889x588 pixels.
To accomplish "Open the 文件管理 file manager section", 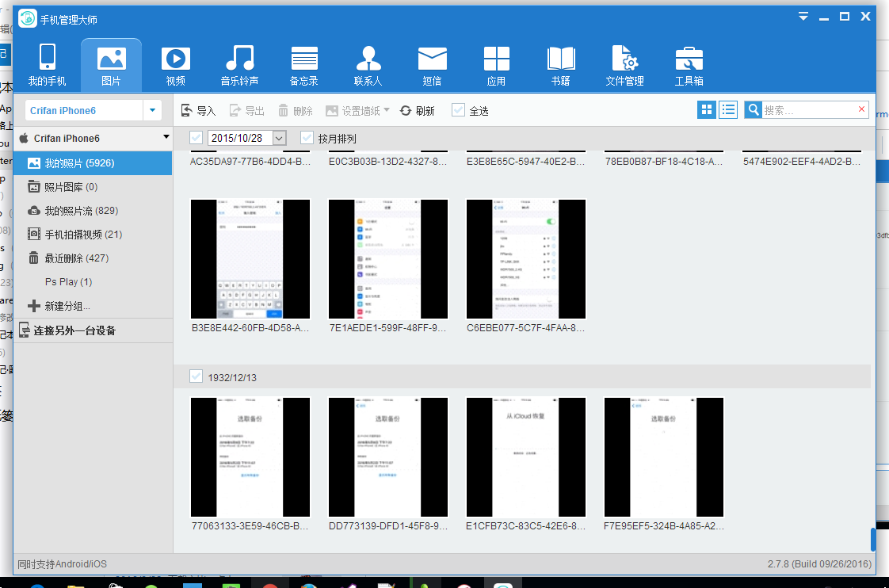I will coord(625,65).
